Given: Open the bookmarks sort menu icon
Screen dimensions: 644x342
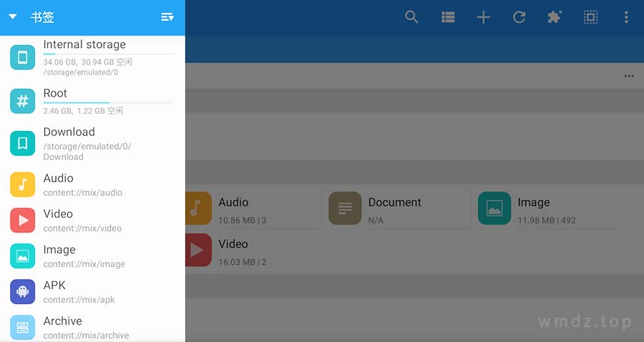Looking at the screenshot, I should (167, 17).
